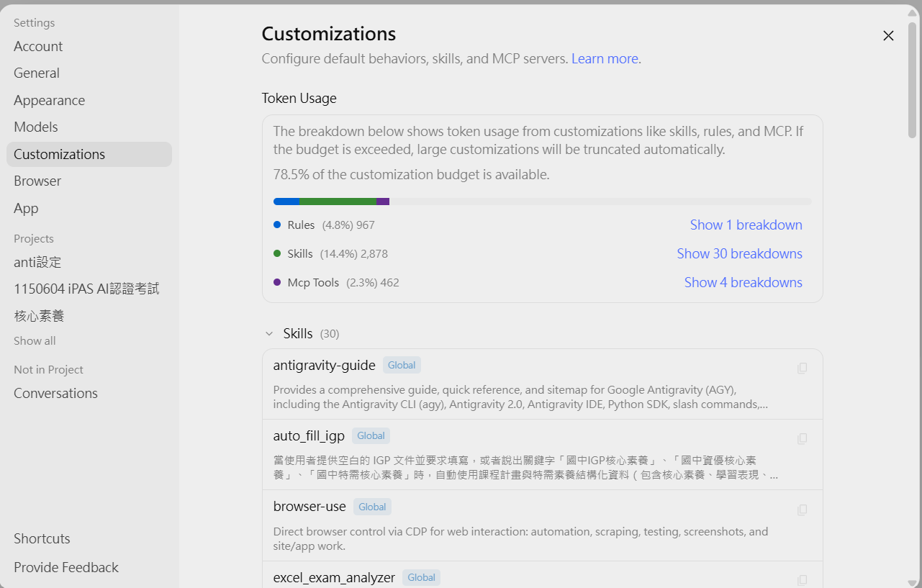The image size is (922, 588).
Task: Click the antigravity-guide skill name
Action: 324,365
